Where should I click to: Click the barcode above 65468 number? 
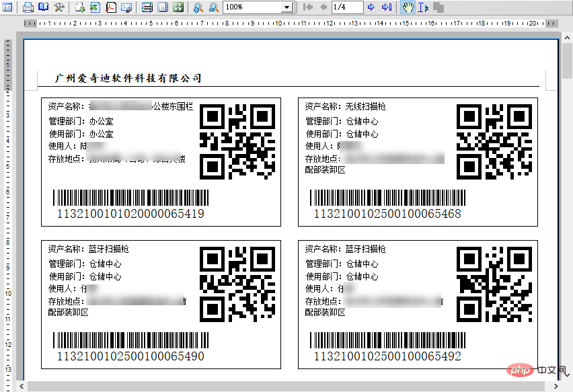pos(388,198)
